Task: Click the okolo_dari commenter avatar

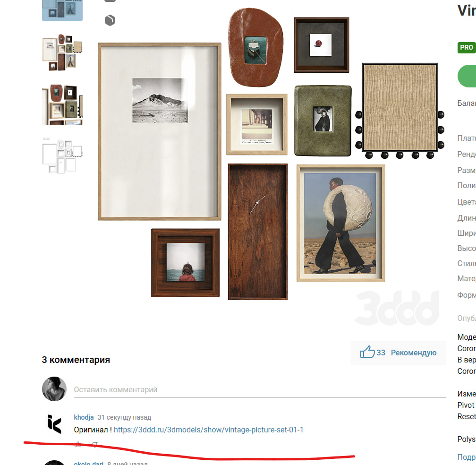Action: (54, 463)
